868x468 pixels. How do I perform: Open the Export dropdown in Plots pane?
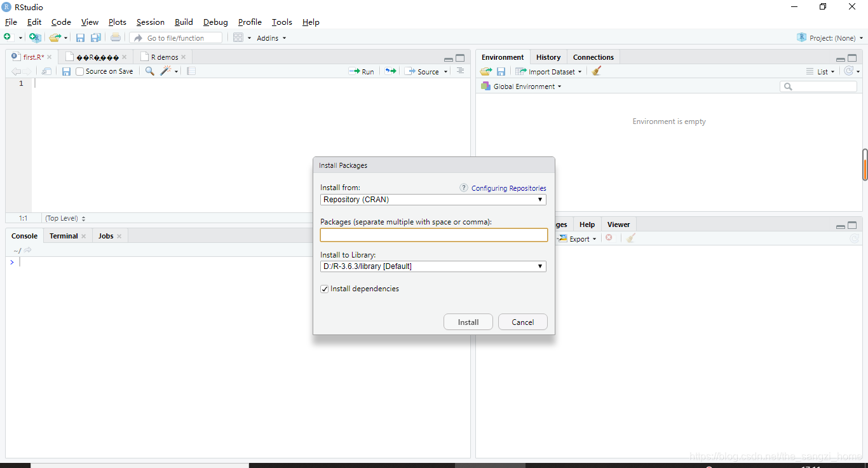click(578, 239)
